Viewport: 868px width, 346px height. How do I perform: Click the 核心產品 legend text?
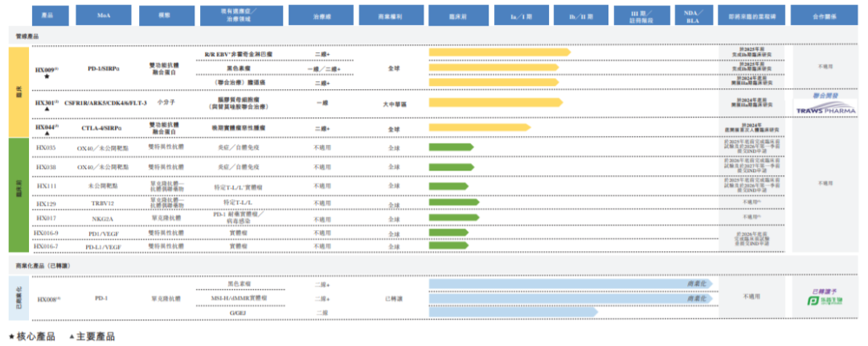[x=36, y=336]
